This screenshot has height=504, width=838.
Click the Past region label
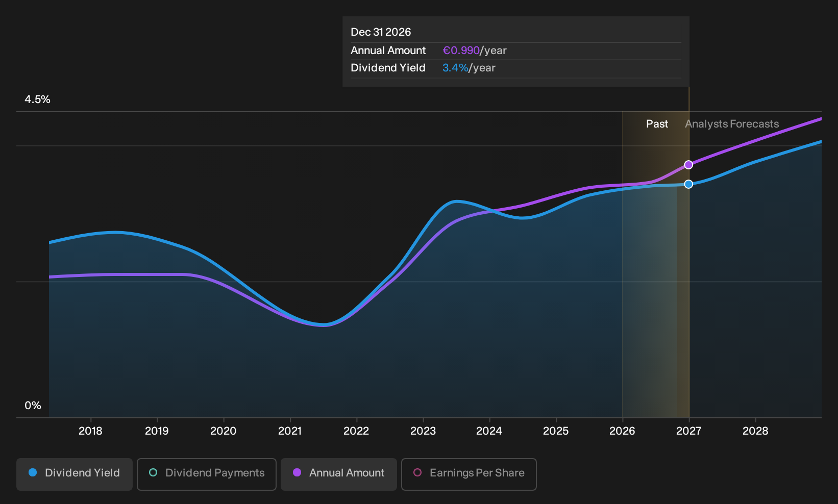point(657,124)
